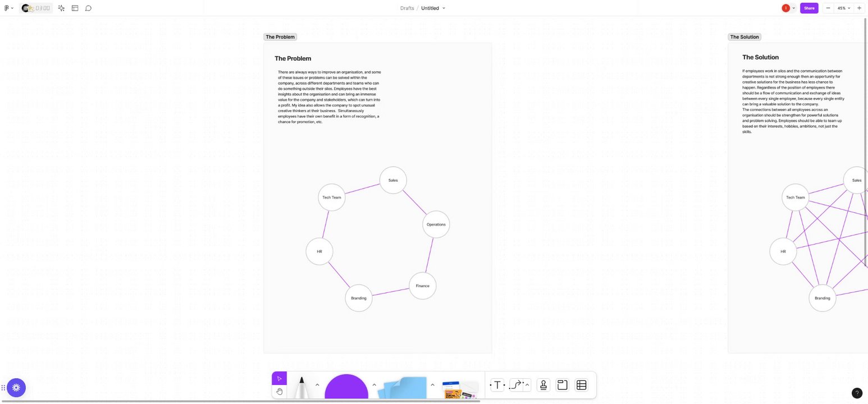
Task: Click the Share button
Action: pos(809,8)
